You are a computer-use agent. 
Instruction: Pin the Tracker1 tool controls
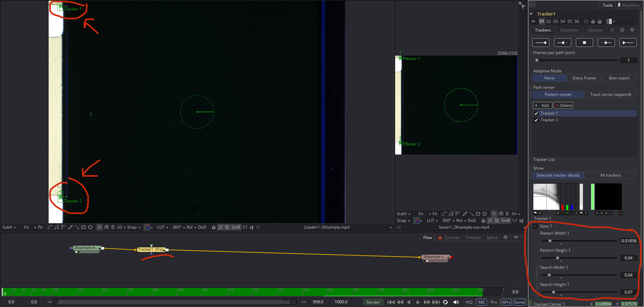(533, 21)
